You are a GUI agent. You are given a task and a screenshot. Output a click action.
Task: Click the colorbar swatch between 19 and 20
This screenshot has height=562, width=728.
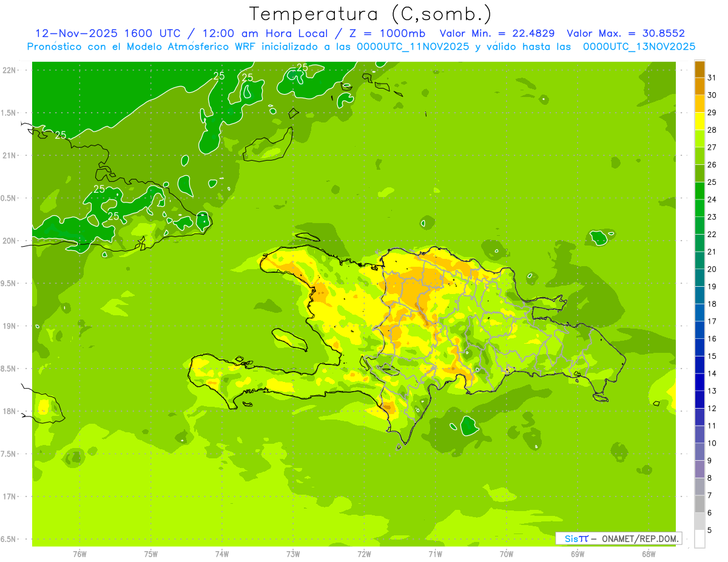pyautogui.click(x=699, y=278)
